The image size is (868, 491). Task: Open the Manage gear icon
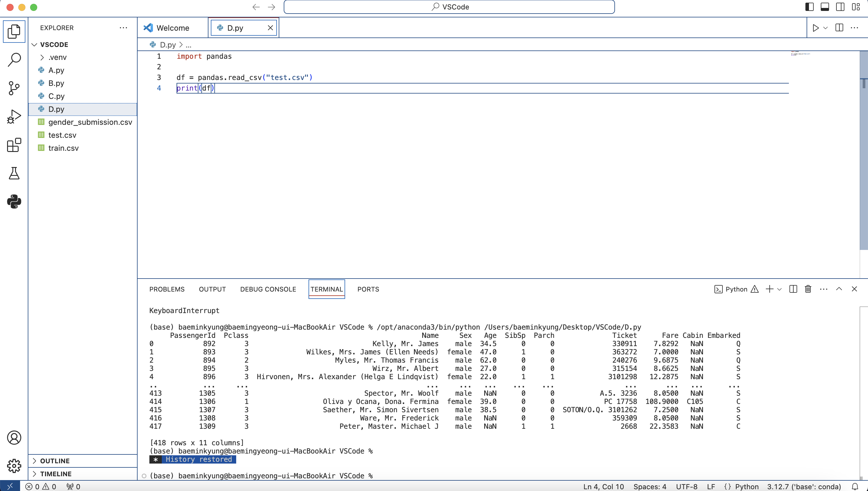pyautogui.click(x=14, y=466)
